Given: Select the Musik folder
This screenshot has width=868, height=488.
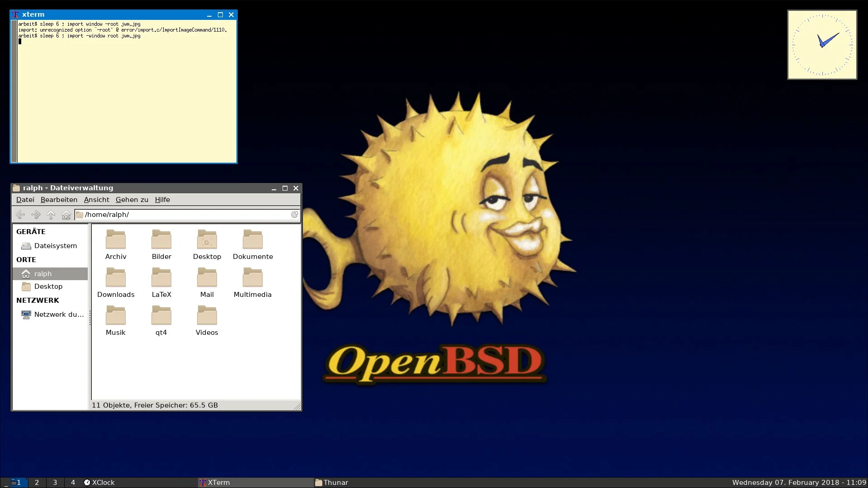Looking at the screenshot, I should click(x=116, y=321).
